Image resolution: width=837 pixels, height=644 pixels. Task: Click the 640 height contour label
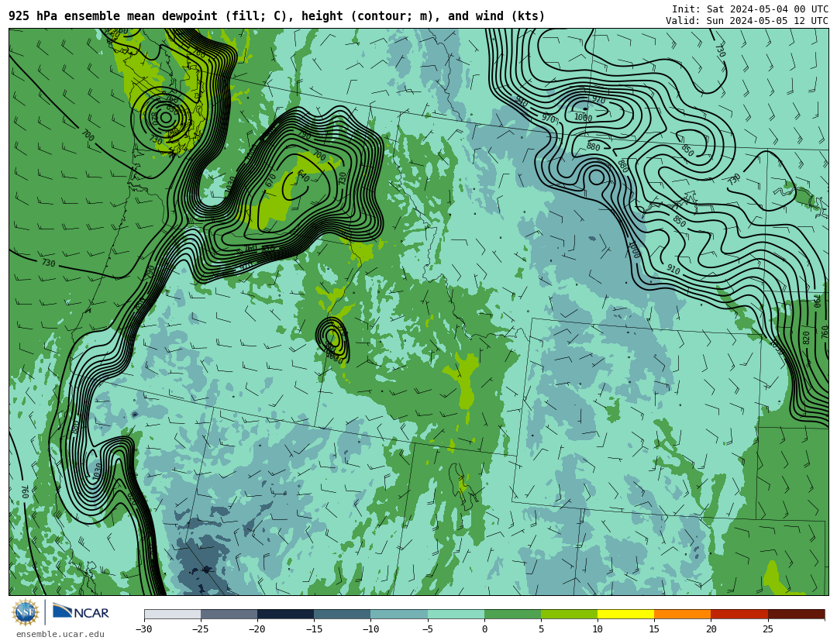[303, 176]
